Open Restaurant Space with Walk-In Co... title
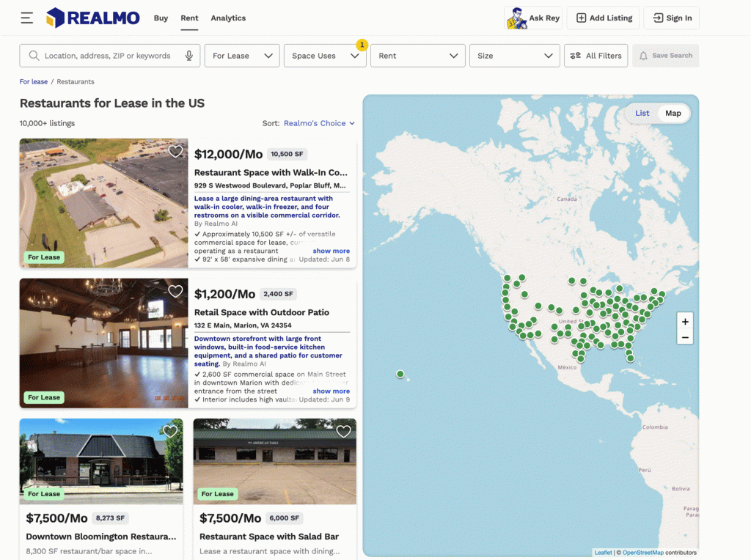The height and width of the screenshot is (560, 751). pyautogui.click(x=271, y=172)
